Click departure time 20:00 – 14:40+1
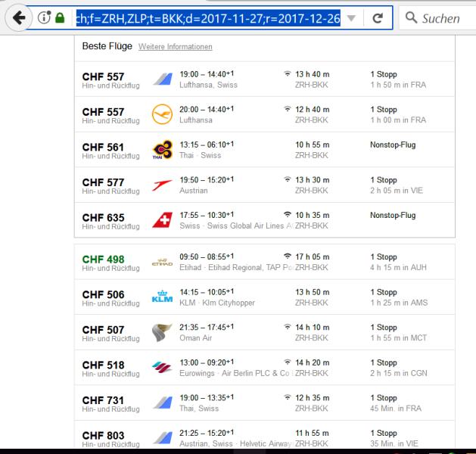Screen dimensions: 476x454 pyautogui.click(x=207, y=109)
